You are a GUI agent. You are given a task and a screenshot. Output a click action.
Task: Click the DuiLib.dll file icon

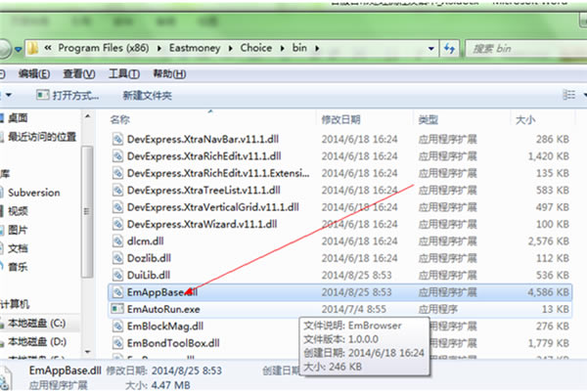pos(117,275)
